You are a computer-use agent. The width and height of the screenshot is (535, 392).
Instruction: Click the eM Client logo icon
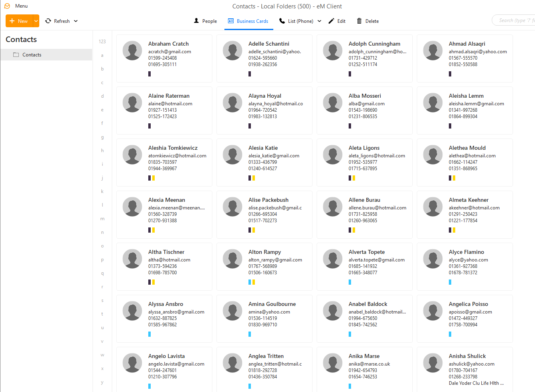[x=7, y=6]
